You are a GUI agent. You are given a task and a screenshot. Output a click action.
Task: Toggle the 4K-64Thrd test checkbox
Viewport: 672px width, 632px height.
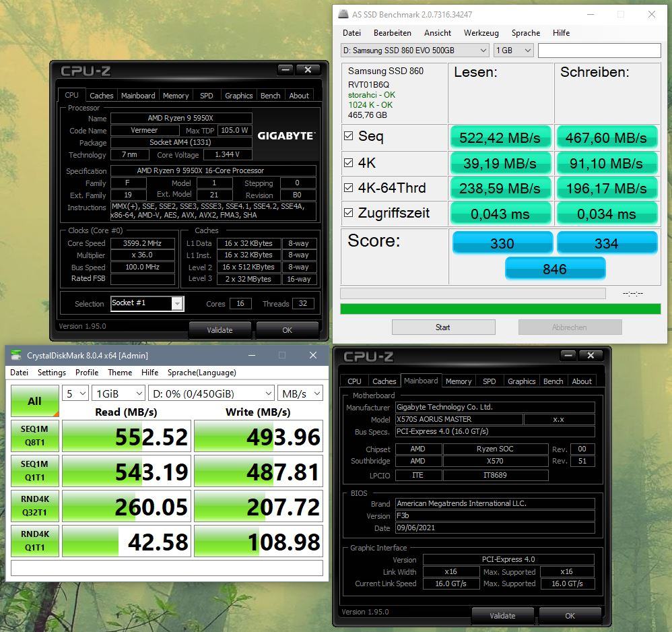[348, 188]
